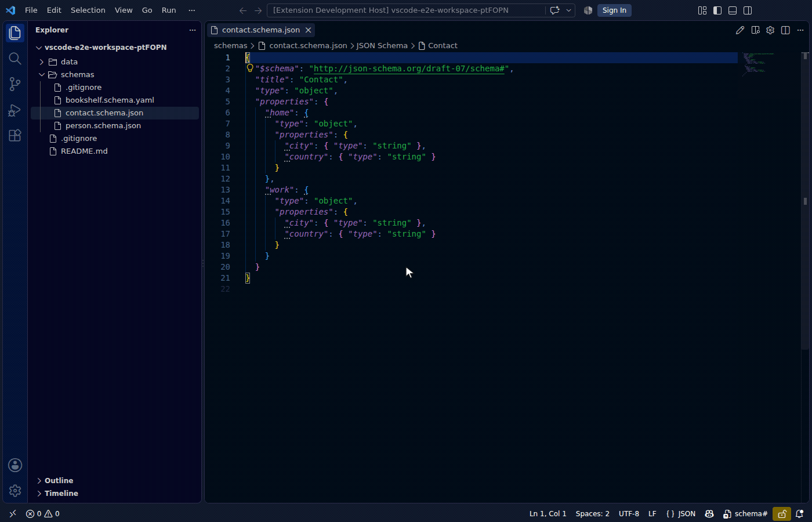Click the preview-with-search icon in editor toolbar
This screenshot has width=812, height=522.
pos(755,30)
